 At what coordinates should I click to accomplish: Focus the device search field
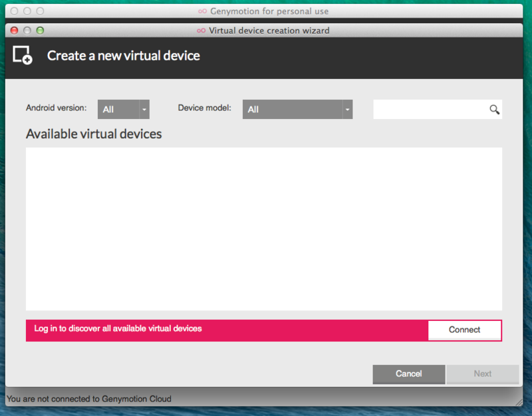tap(438, 109)
